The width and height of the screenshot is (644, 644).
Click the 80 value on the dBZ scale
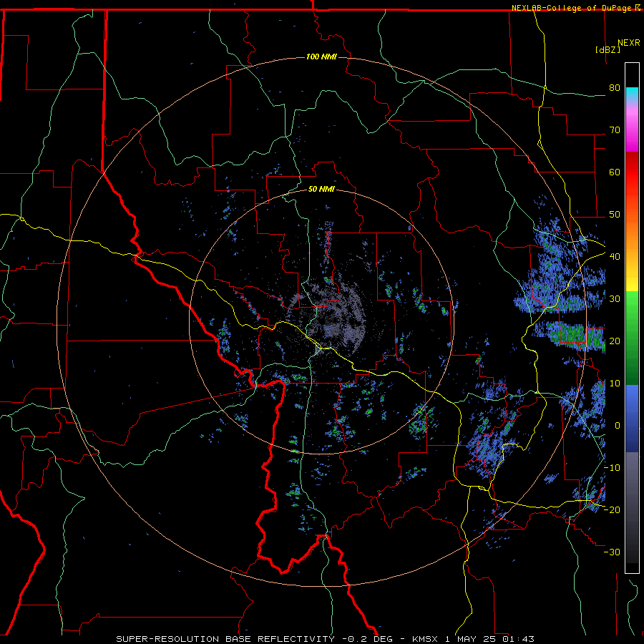615,88
